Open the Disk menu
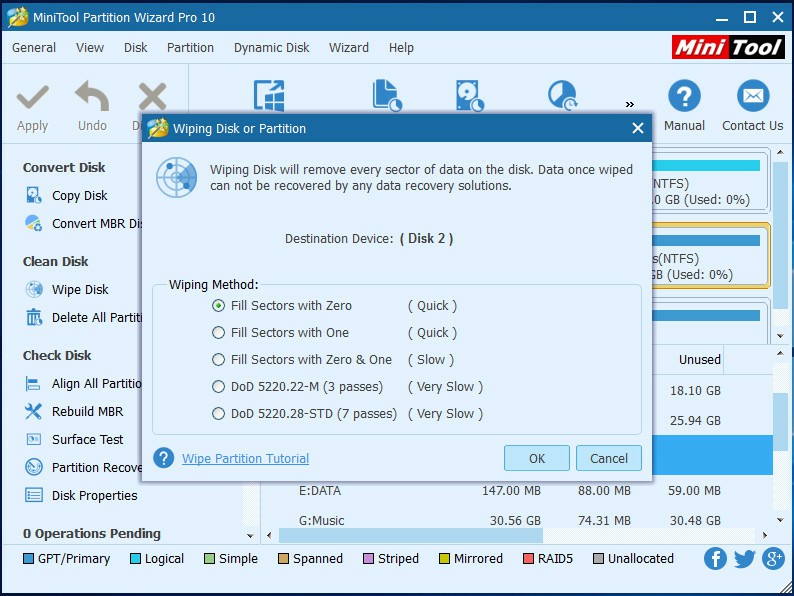The height and width of the screenshot is (596, 794). click(136, 48)
